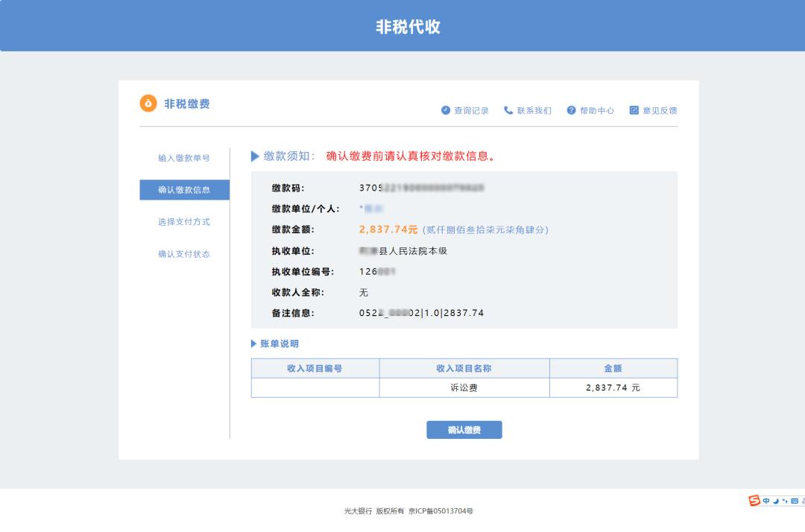Click the punctuation mode icon on Sogou toolbar
The image size is (805, 532).
(x=785, y=501)
